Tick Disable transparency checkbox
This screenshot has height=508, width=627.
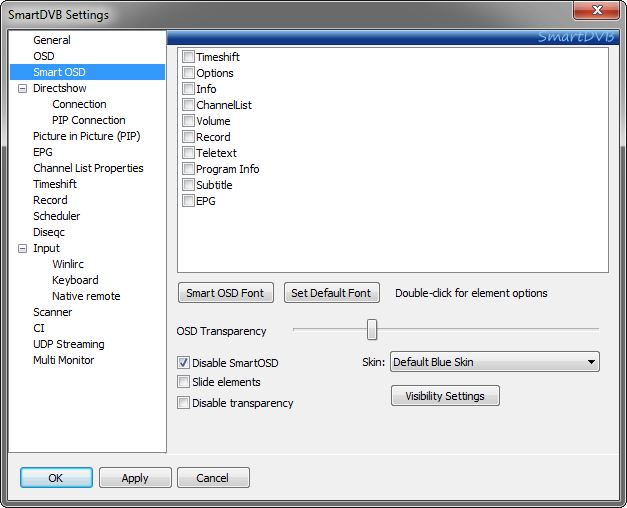(x=184, y=403)
